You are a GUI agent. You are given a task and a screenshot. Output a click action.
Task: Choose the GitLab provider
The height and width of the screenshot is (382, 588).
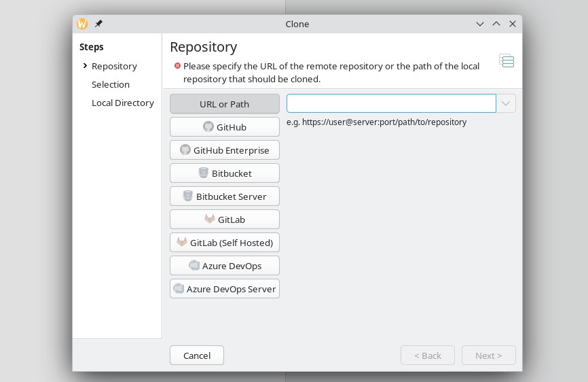click(225, 220)
